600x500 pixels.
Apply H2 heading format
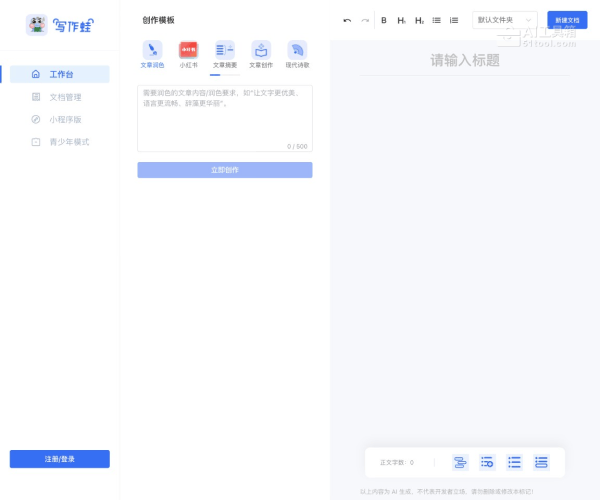(419, 20)
